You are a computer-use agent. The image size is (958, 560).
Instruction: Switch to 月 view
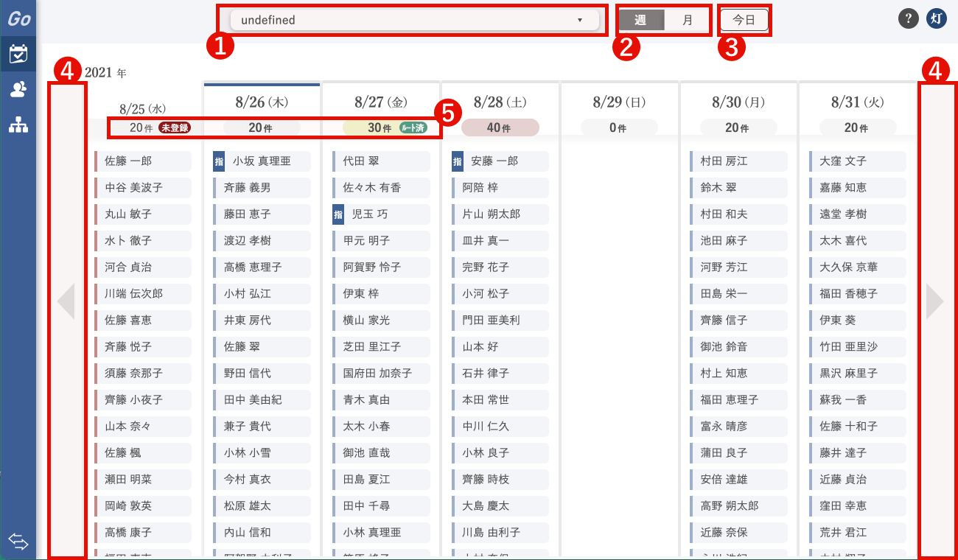point(687,20)
